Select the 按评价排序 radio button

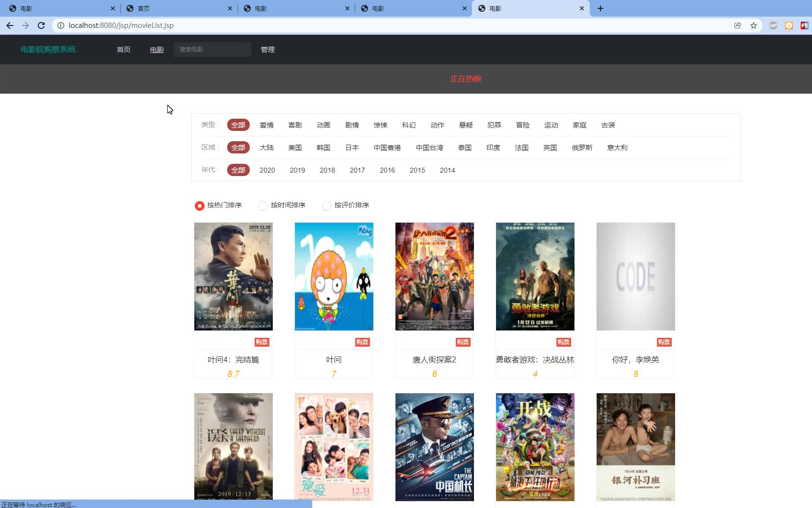click(x=327, y=205)
